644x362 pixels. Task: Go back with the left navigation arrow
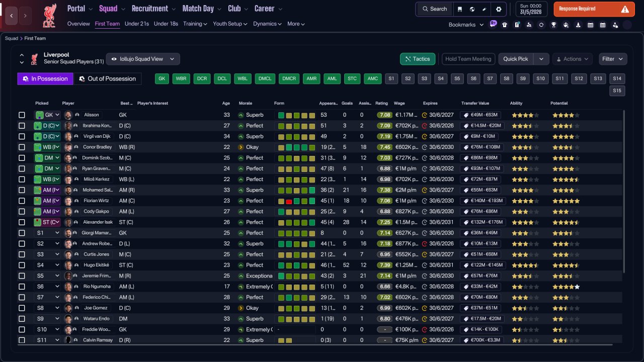tap(12, 16)
